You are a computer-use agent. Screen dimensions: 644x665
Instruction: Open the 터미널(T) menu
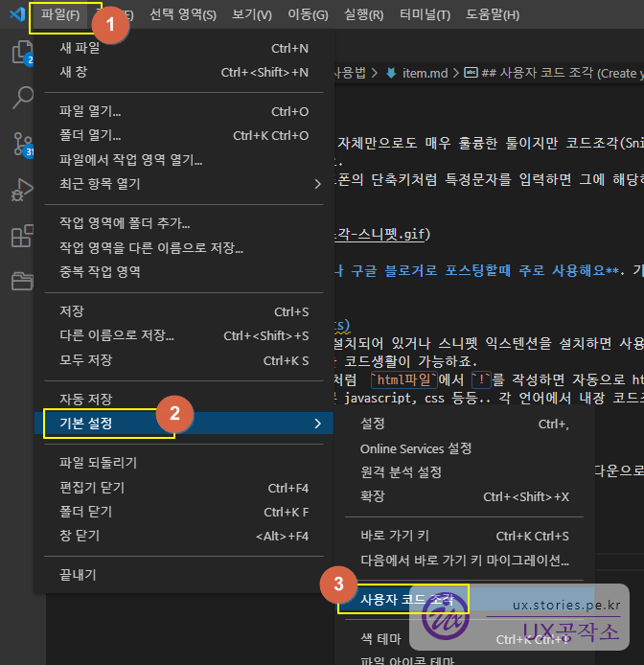[x=425, y=14]
